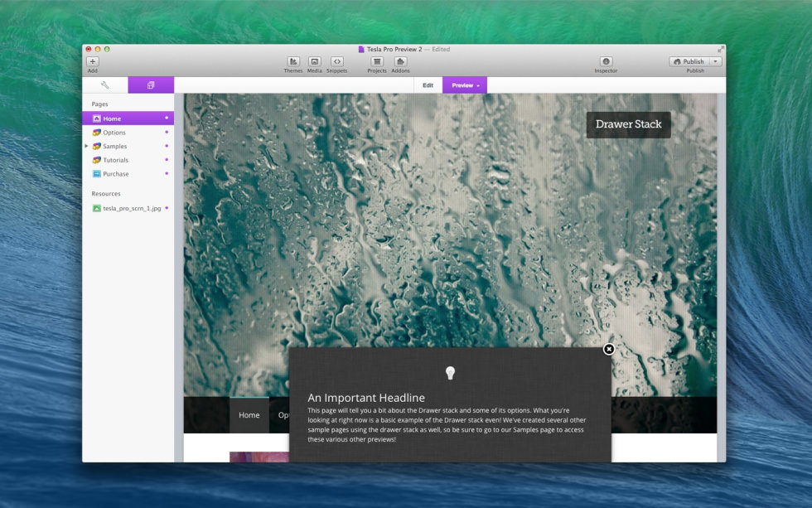
Task: Select the Samples page
Action: coord(128,147)
